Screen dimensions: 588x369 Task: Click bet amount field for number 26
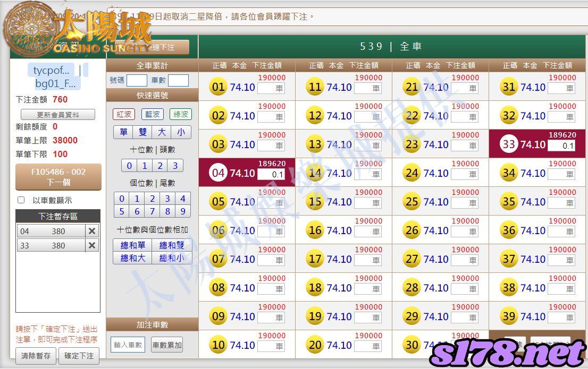tap(465, 231)
